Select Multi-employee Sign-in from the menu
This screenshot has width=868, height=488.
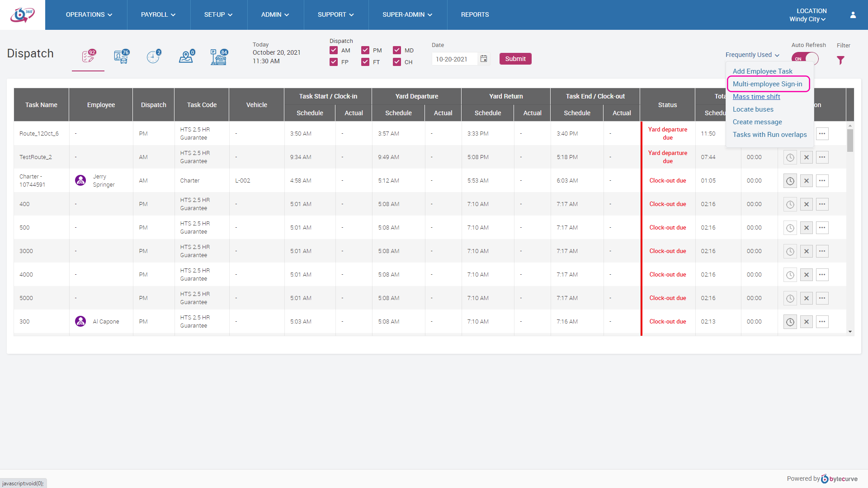point(767,84)
